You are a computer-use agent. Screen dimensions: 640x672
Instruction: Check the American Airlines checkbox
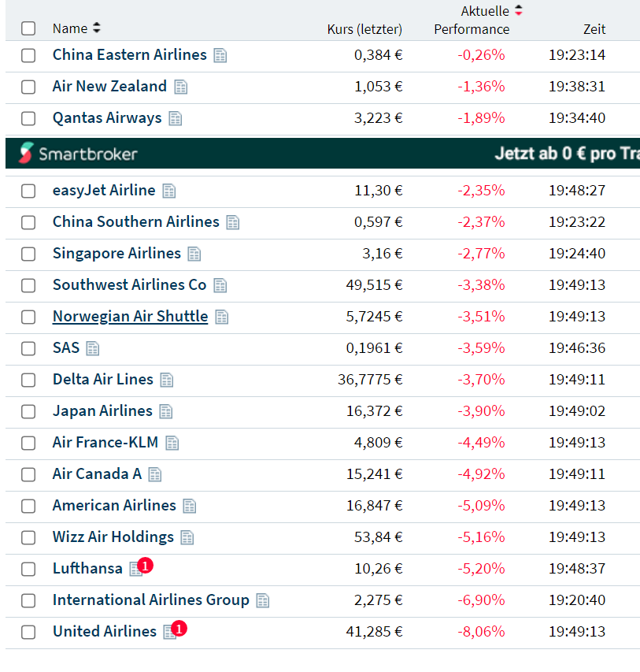[28, 506]
